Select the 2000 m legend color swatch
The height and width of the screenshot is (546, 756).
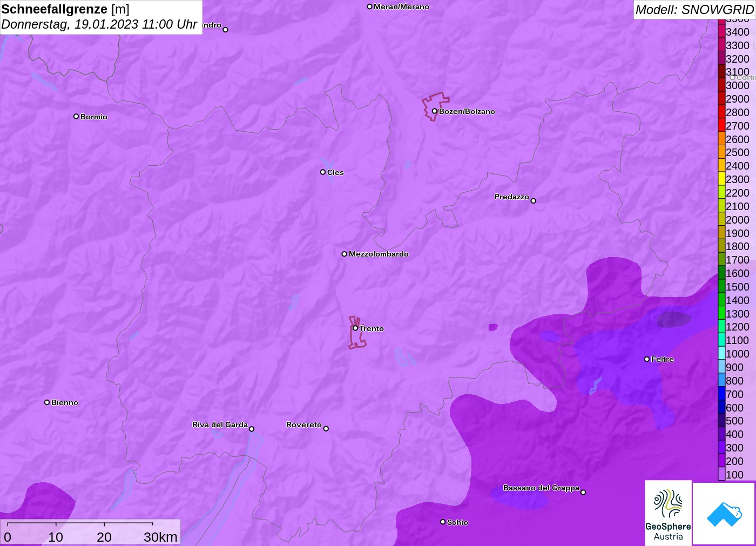point(721,219)
